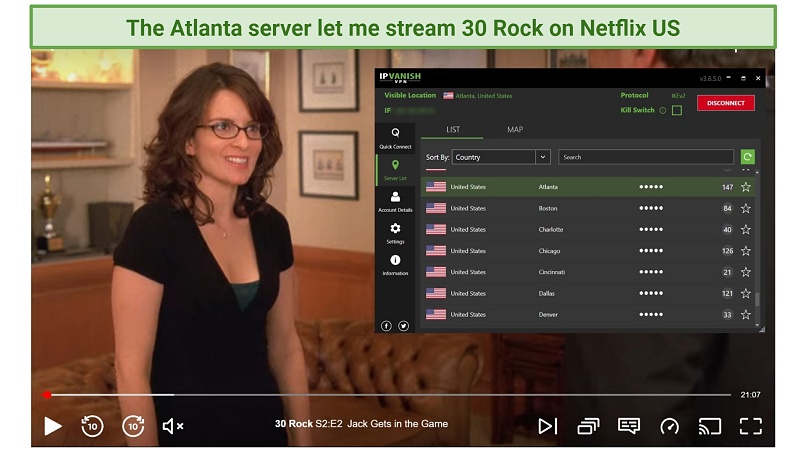Favorite the Charlotte server star
Image resolution: width=806 pixels, height=453 pixels.
click(746, 229)
